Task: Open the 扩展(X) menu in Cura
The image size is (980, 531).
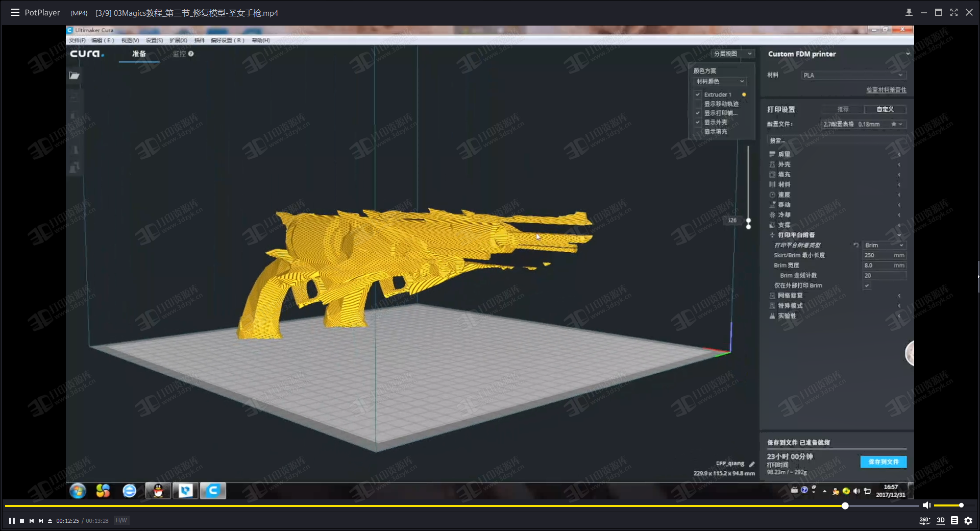Action: click(x=179, y=40)
